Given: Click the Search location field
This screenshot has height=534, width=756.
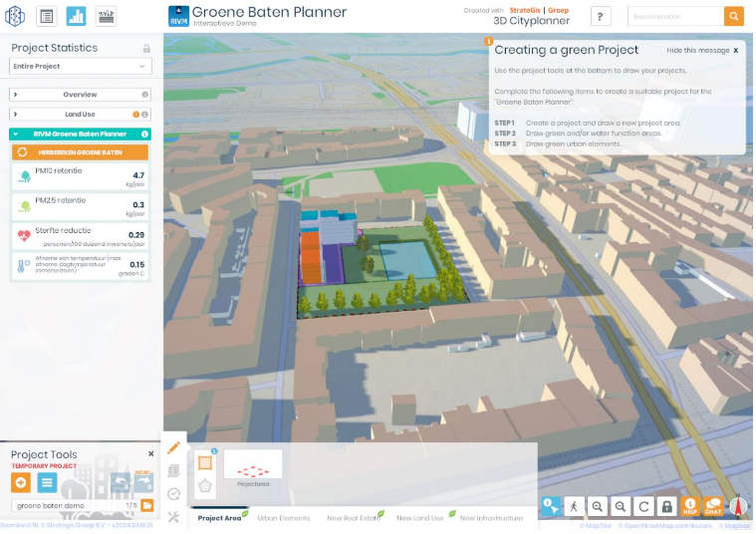Looking at the screenshot, I should [676, 16].
